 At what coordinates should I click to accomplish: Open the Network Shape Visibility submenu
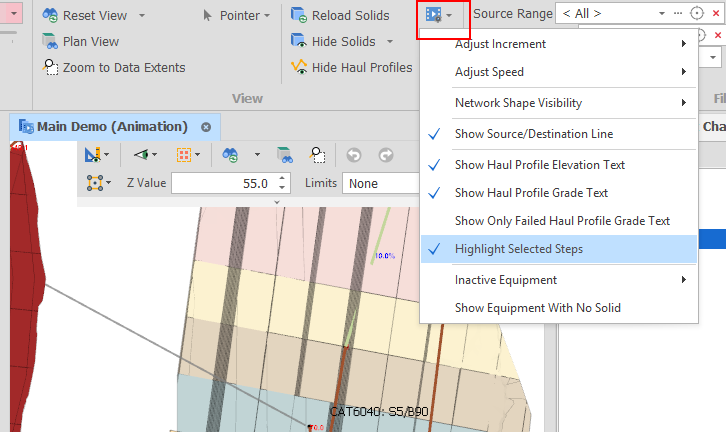point(559,103)
